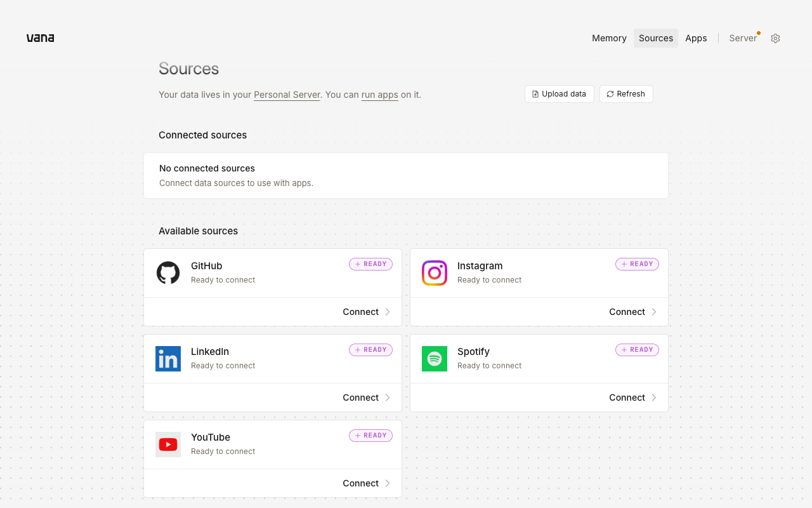Screen dimensions: 812x508
Task: Expand GitHub Connect chevron arrow
Action: click(388, 312)
